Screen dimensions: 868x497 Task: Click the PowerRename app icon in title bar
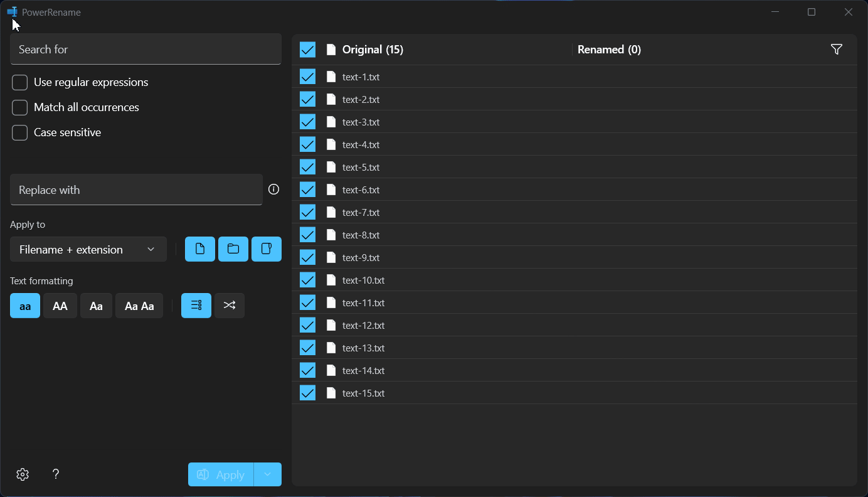pos(12,12)
